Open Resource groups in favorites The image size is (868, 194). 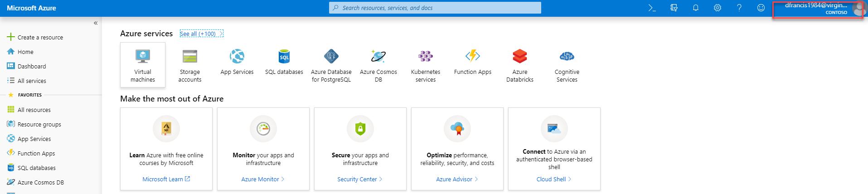coord(34,124)
